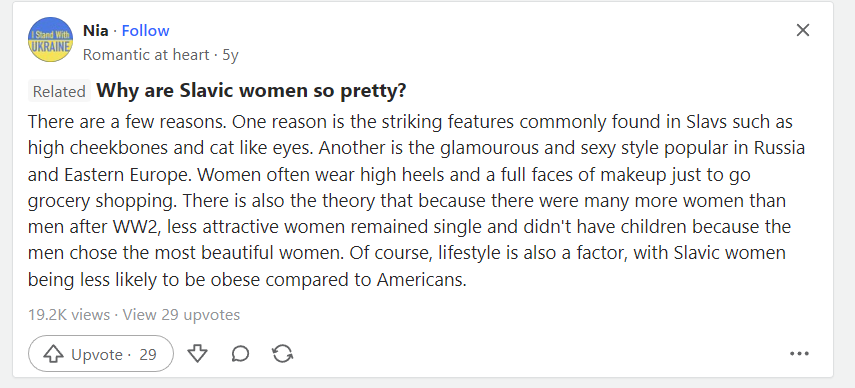This screenshot has width=855, height=388.
Task: Click the 'Related' label tag
Action: point(59,91)
